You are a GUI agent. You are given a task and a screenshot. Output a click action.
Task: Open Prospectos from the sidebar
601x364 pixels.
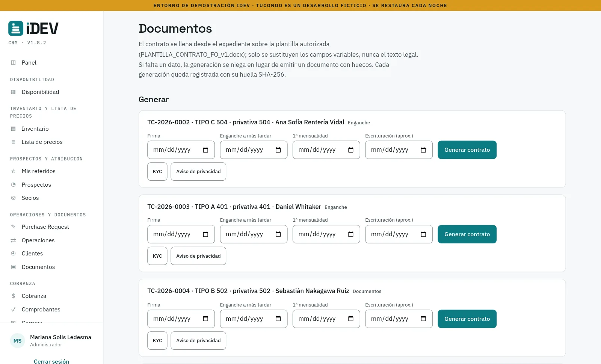(x=36, y=185)
